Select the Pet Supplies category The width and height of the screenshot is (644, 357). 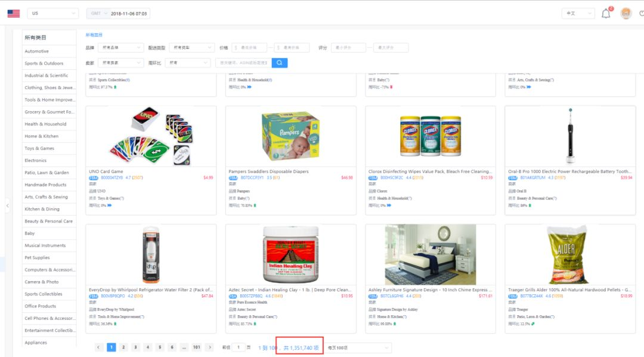pyautogui.click(x=38, y=257)
